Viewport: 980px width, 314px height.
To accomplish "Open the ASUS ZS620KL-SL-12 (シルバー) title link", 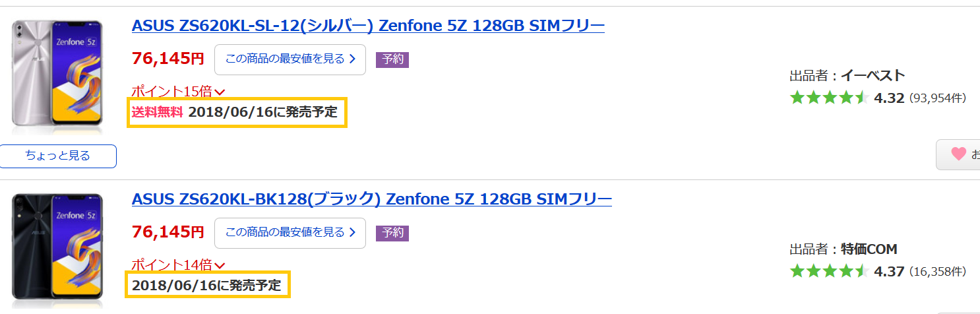I will pos(368,26).
